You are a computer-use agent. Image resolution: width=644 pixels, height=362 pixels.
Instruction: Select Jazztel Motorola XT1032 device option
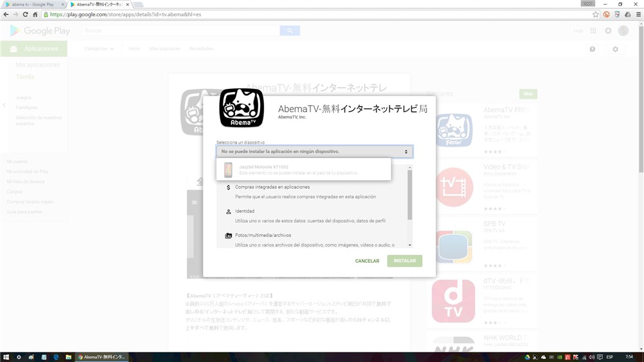[303, 169]
